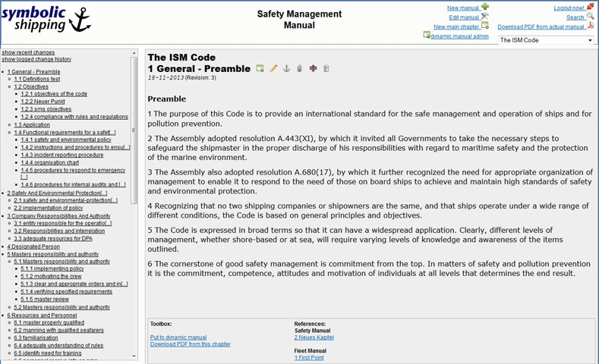Open 5.1.5 master review
Viewport: 599px width, 364px height.
pos(45,299)
